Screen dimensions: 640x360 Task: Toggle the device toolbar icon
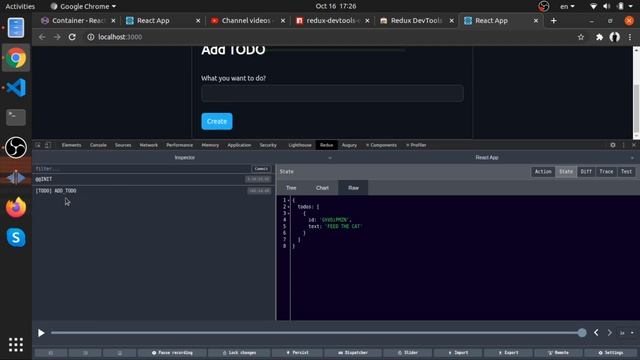click(x=48, y=145)
